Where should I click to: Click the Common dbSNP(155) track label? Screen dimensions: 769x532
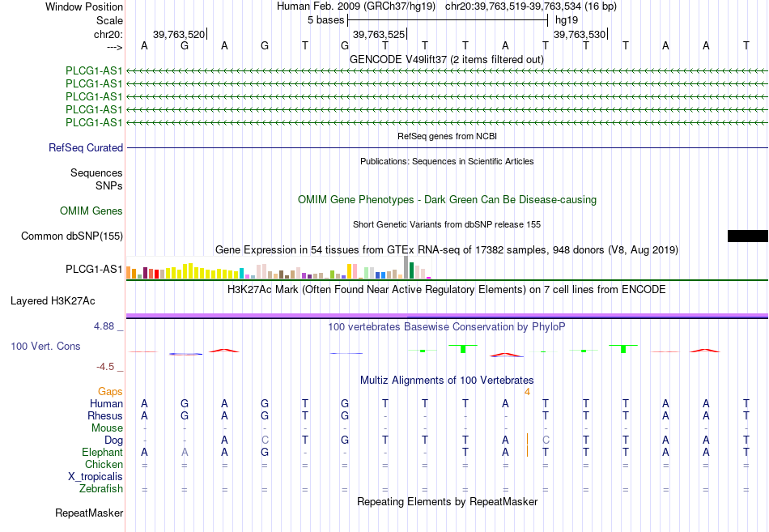72,236
